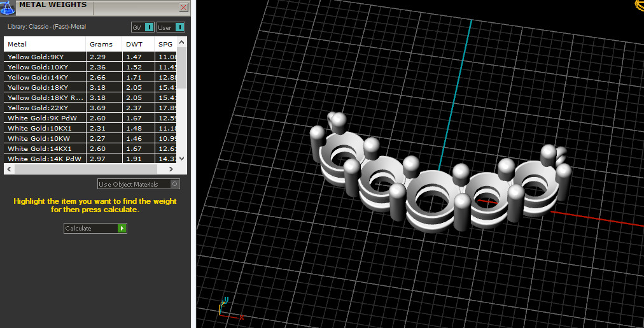Sort by the Metal column header

pyautogui.click(x=45, y=44)
